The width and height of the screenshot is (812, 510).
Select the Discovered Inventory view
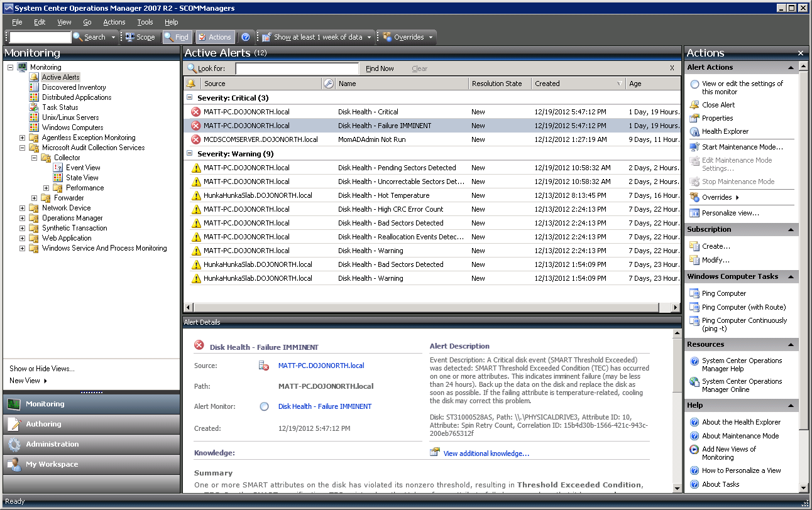[74, 87]
